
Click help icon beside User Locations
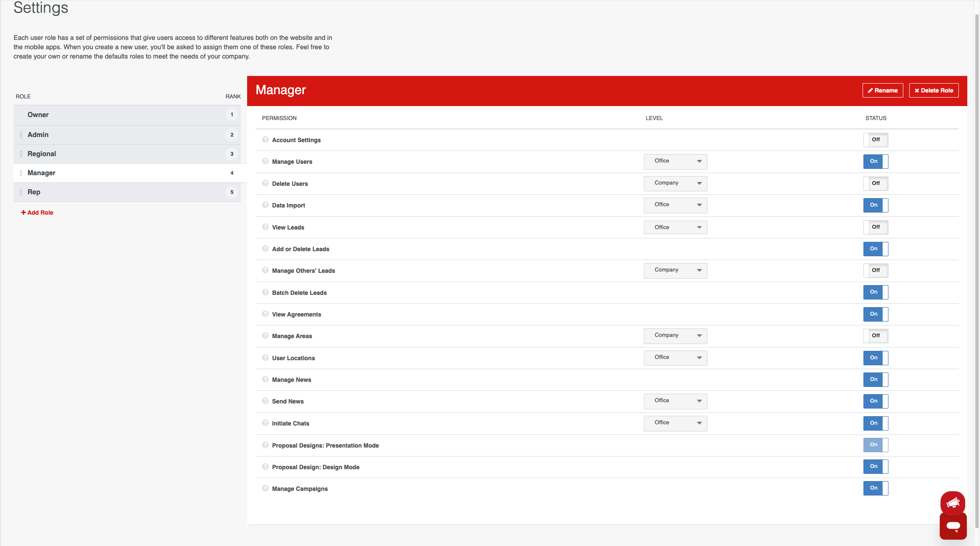[265, 358]
